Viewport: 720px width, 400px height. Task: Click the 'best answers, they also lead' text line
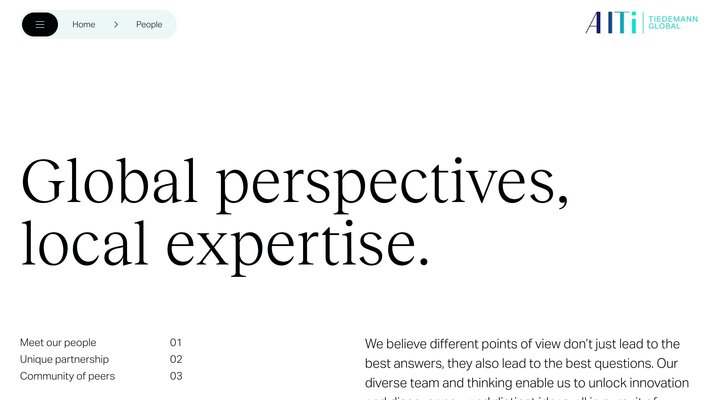[521, 363]
